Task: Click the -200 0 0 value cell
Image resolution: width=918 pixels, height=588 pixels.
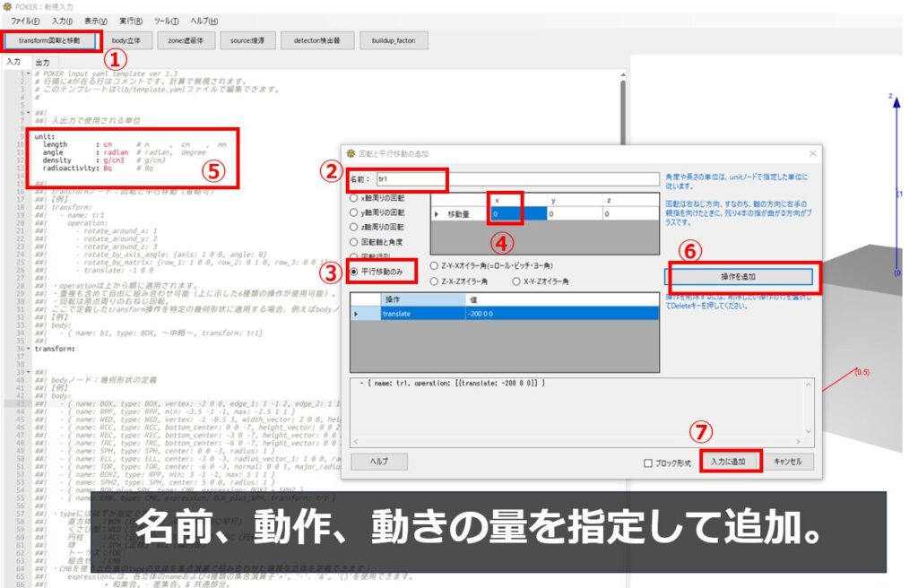Action: pyautogui.click(x=562, y=314)
